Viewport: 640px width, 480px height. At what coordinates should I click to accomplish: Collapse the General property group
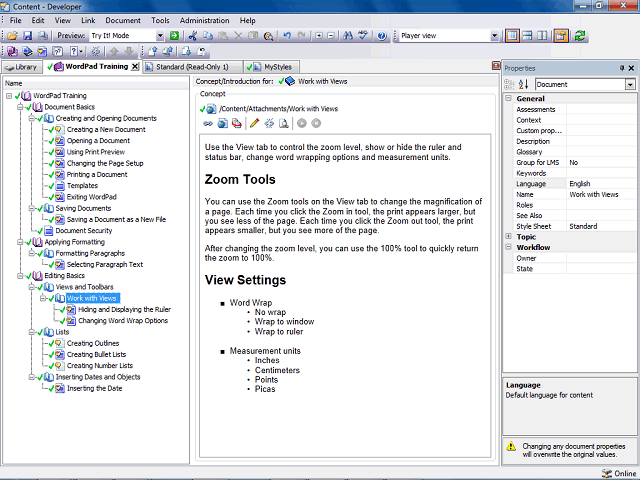click(509, 98)
